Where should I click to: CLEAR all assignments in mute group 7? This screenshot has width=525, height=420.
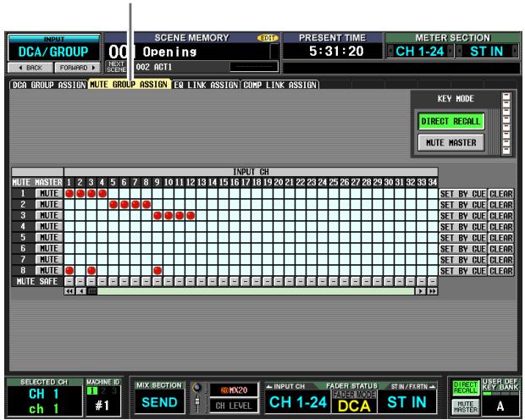pyautogui.click(x=501, y=260)
